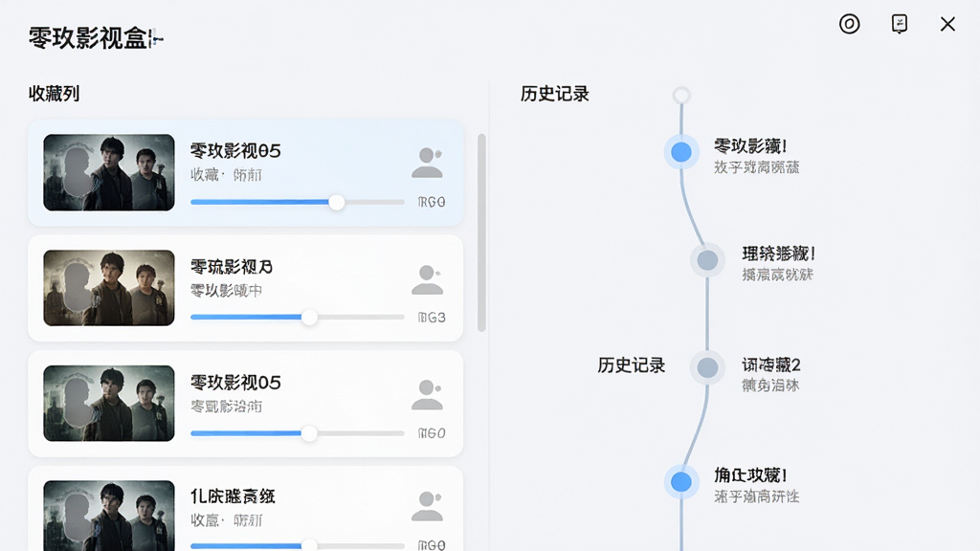980x551 pixels.
Task: Click the circular record icon in the header
Action: pyautogui.click(x=849, y=24)
